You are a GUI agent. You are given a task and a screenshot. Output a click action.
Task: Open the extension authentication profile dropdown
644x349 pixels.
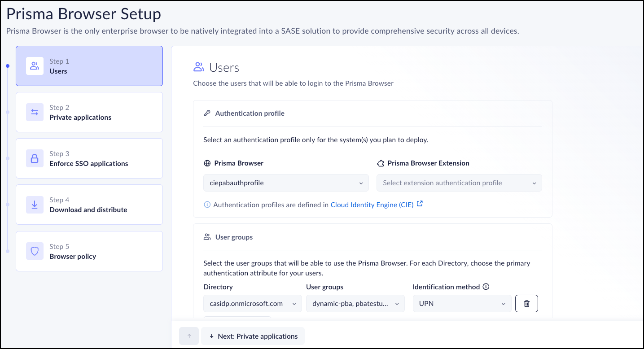(459, 183)
